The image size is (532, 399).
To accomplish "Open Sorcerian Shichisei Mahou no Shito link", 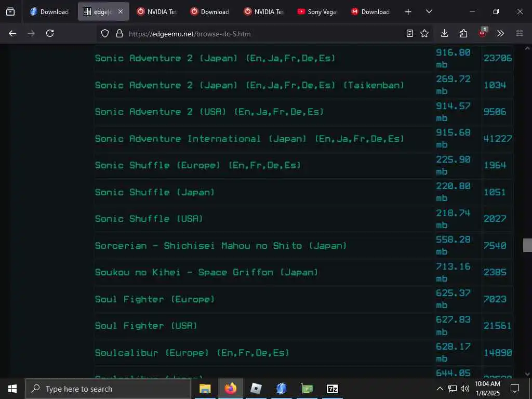I will [x=221, y=245].
